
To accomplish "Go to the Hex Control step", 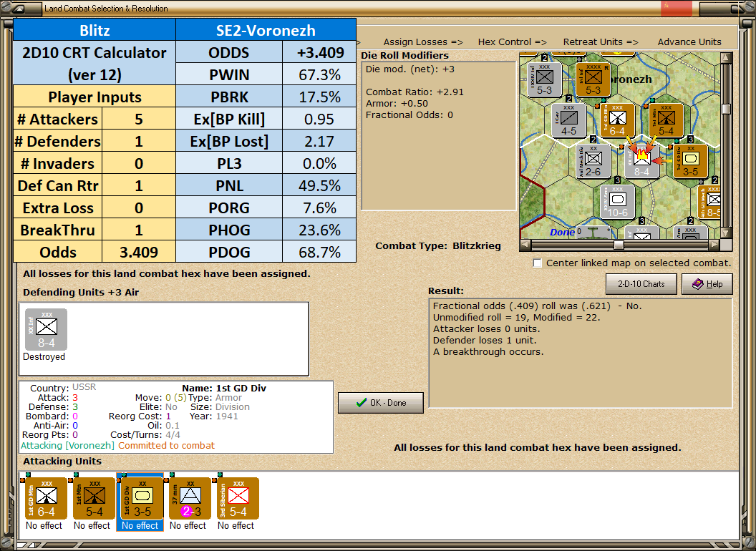I will tap(512, 42).
